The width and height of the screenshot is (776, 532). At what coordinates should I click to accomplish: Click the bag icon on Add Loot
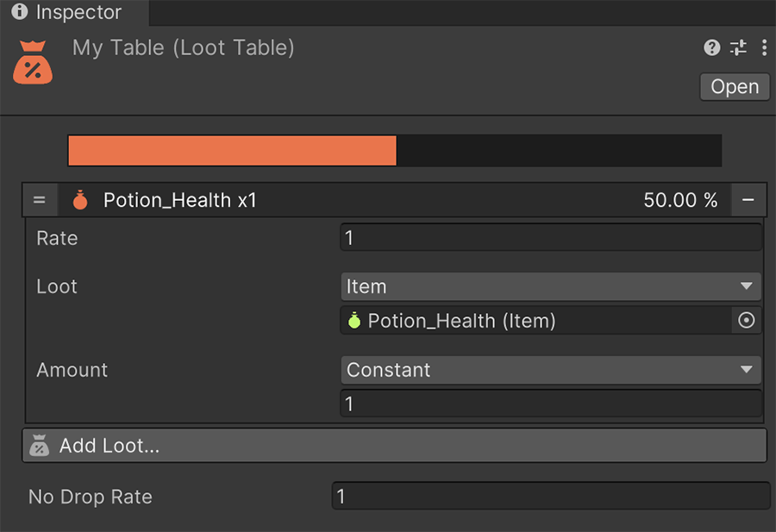40,445
